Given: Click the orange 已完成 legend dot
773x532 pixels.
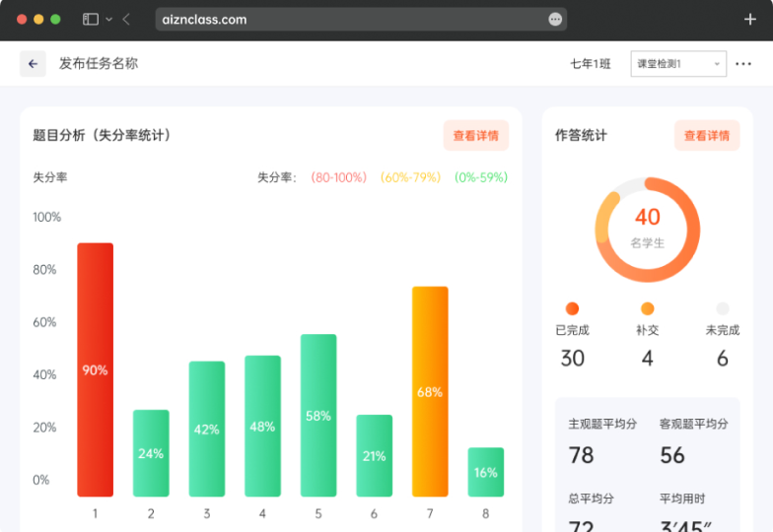Looking at the screenshot, I should [x=572, y=308].
